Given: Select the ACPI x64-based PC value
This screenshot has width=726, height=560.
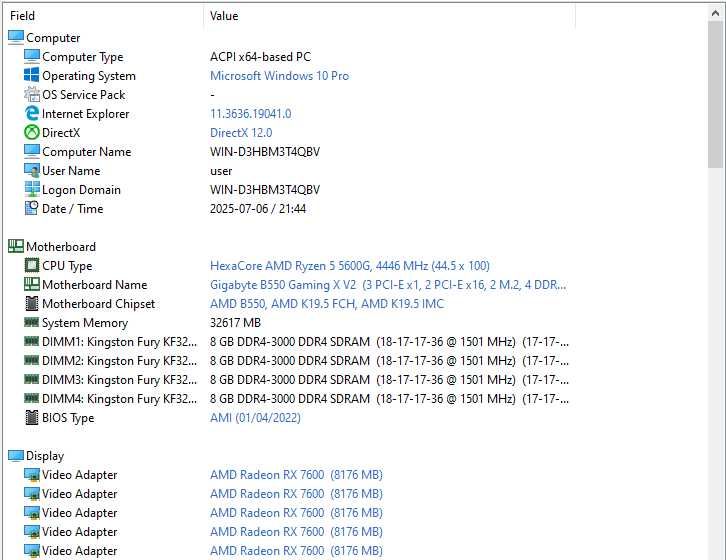Looking at the screenshot, I should click(x=260, y=57).
